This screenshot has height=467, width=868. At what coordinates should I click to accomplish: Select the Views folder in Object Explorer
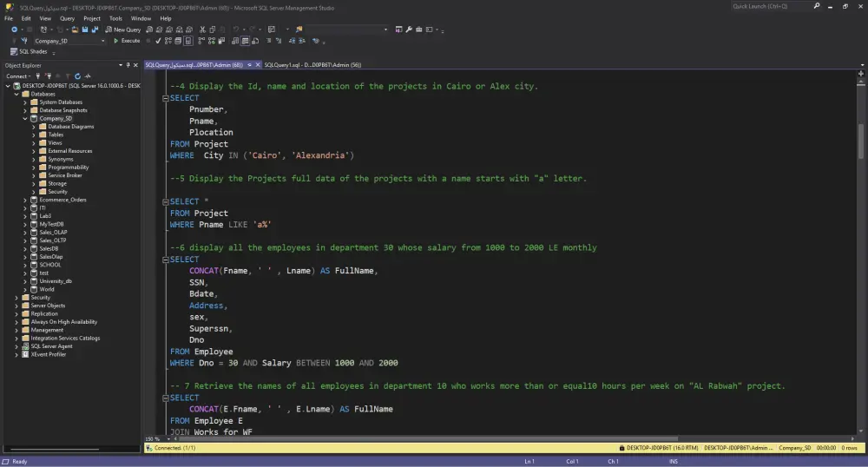point(55,142)
